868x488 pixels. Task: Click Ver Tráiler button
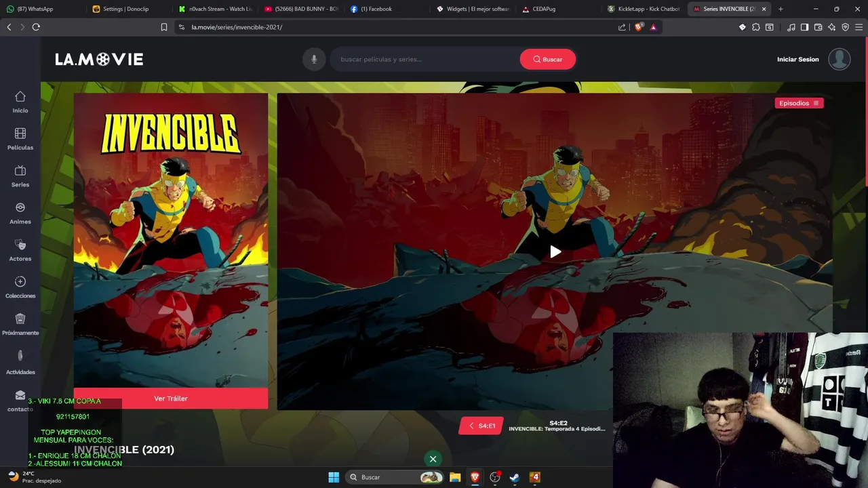pyautogui.click(x=171, y=399)
